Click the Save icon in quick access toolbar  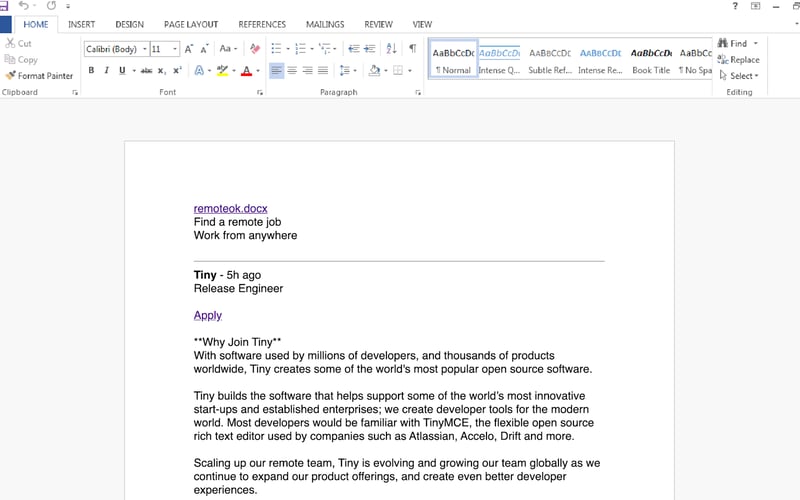[4, 6]
